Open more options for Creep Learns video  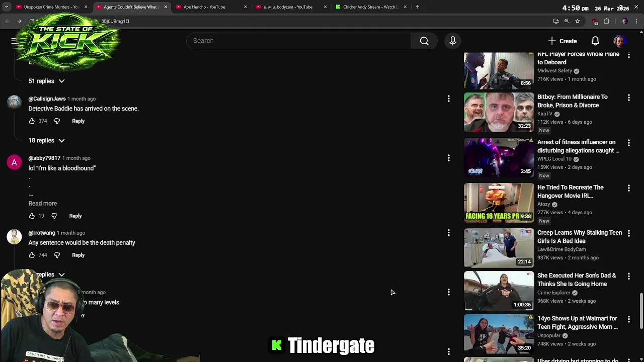pyautogui.click(x=628, y=233)
